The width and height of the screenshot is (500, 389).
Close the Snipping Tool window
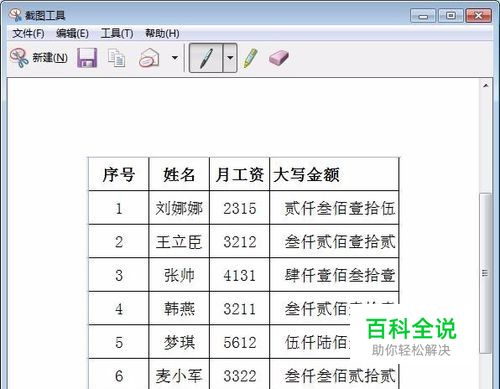pyautogui.click(x=478, y=16)
